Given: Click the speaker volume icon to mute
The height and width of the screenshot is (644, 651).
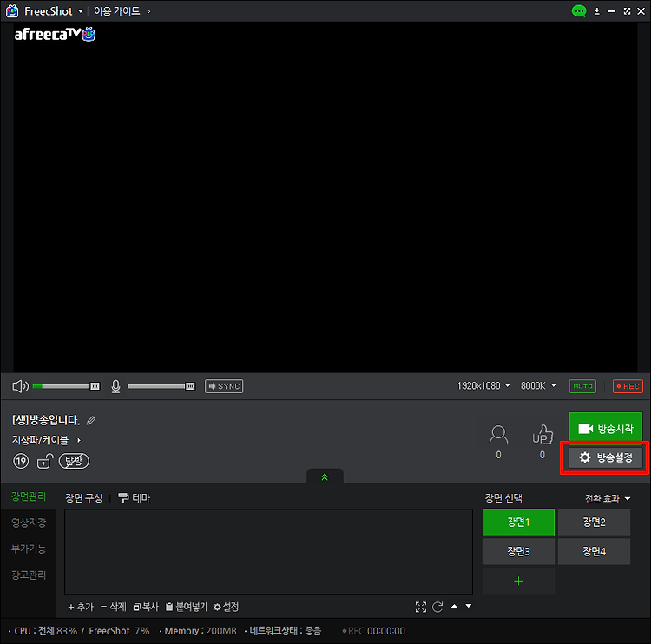Looking at the screenshot, I should point(20,386).
